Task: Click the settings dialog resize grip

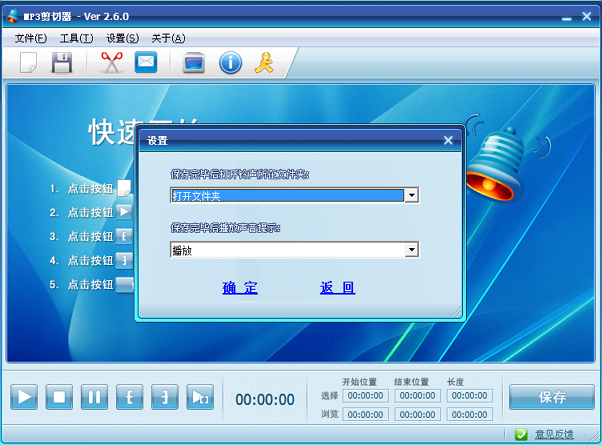Action: pos(456,312)
